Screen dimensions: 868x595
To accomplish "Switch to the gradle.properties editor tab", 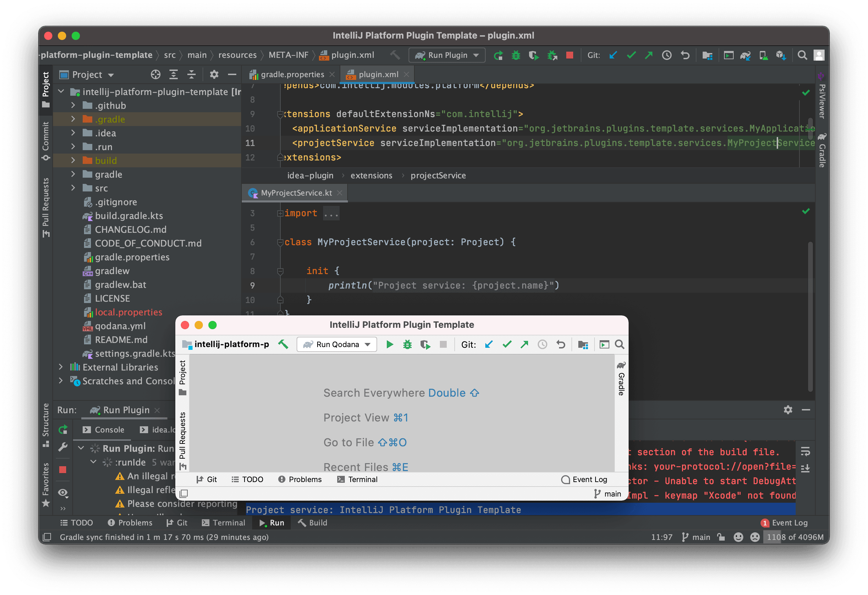I will click(x=292, y=75).
